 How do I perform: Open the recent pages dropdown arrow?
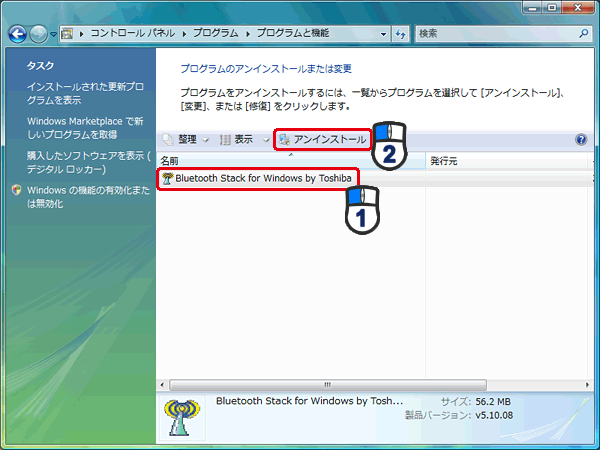click(54, 34)
